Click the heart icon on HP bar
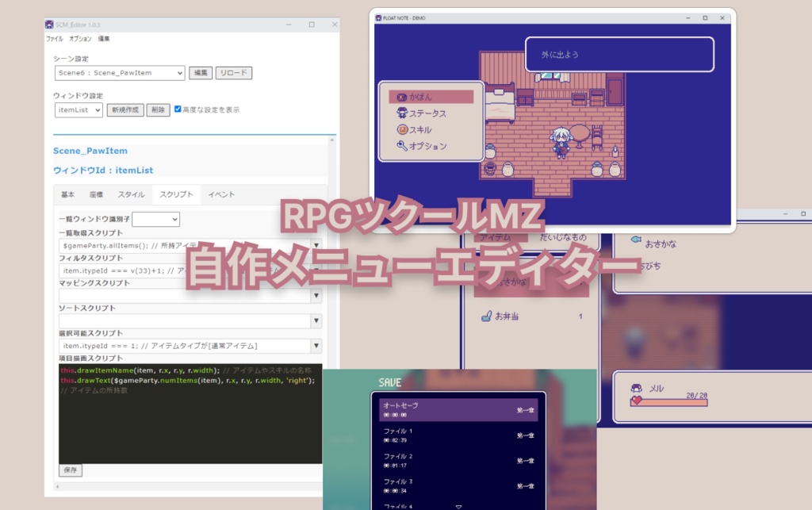This screenshot has width=812, height=510. (x=637, y=401)
